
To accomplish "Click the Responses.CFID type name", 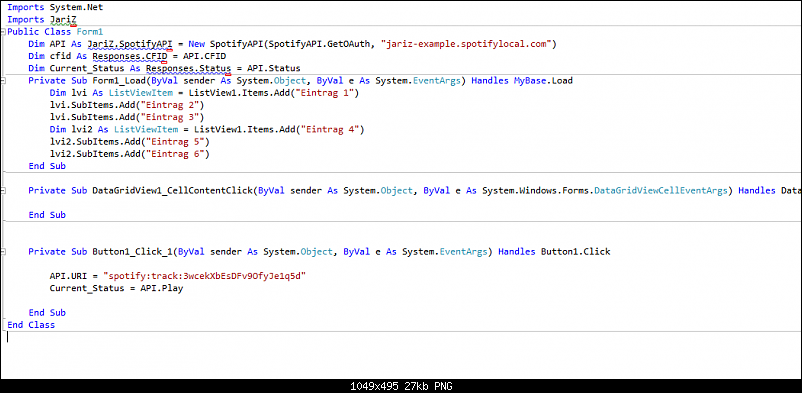I will tap(130, 56).
